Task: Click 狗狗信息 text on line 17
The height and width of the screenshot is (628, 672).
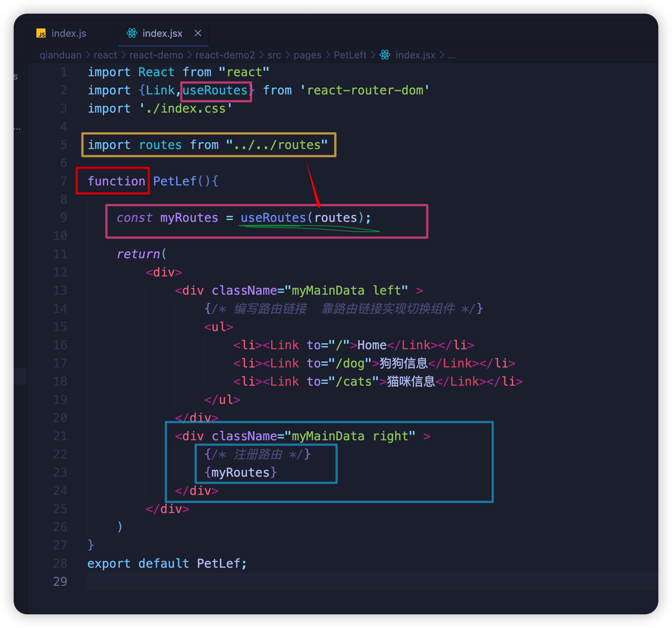Action: click(404, 363)
